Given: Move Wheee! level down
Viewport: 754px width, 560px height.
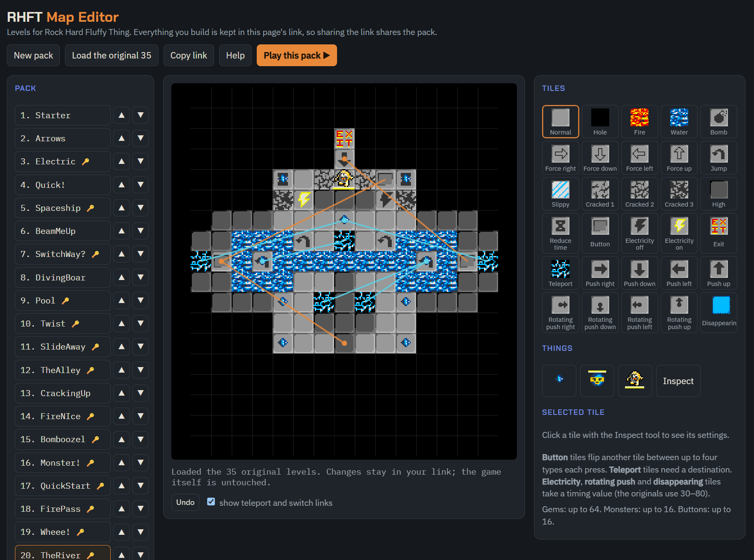Looking at the screenshot, I should click(141, 532).
